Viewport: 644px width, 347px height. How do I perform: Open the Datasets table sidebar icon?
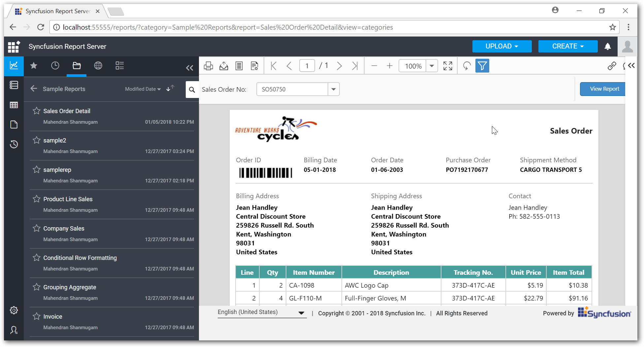pyautogui.click(x=14, y=105)
